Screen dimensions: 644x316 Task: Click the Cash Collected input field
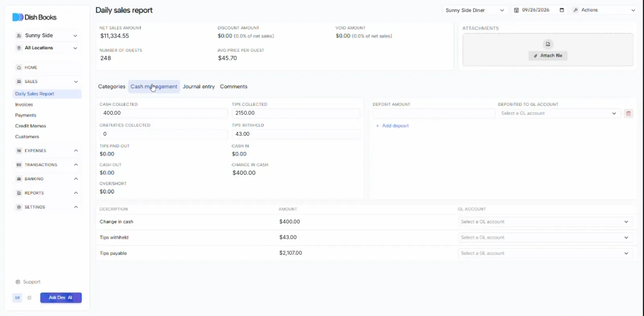coord(163,113)
